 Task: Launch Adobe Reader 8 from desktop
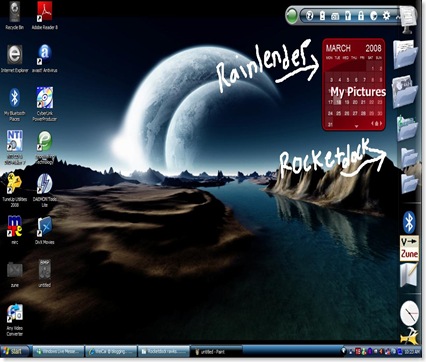45,15
